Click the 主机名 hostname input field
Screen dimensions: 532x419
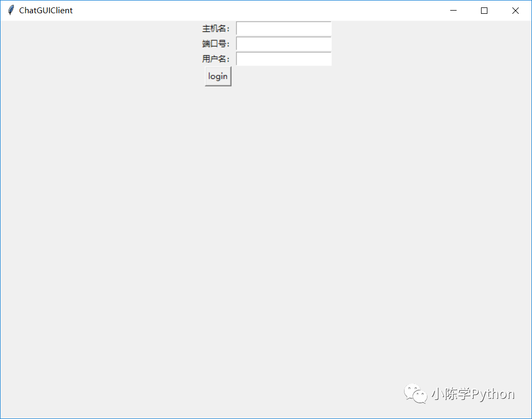[284, 29]
